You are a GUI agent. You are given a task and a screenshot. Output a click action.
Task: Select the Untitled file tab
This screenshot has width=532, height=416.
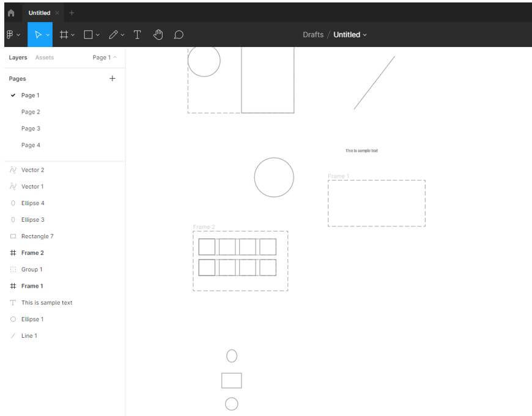coord(39,13)
